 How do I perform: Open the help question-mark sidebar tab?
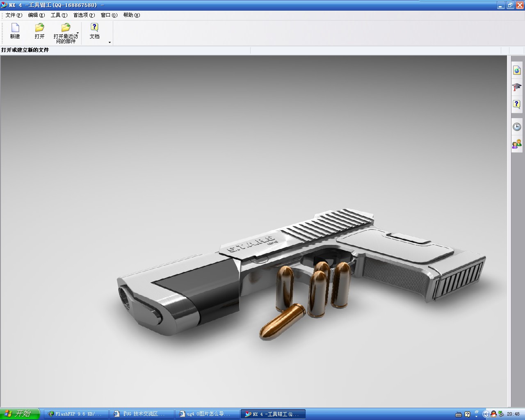point(517,104)
